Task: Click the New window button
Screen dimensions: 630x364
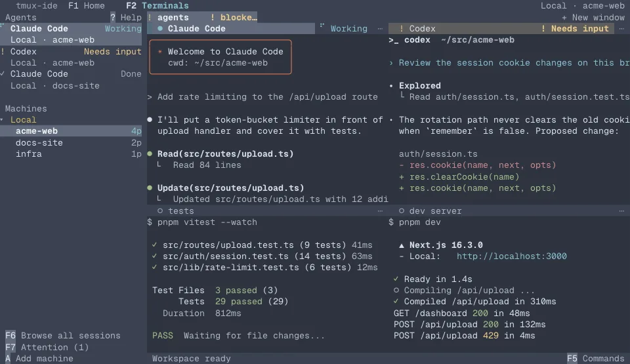Action: (x=593, y=17)
